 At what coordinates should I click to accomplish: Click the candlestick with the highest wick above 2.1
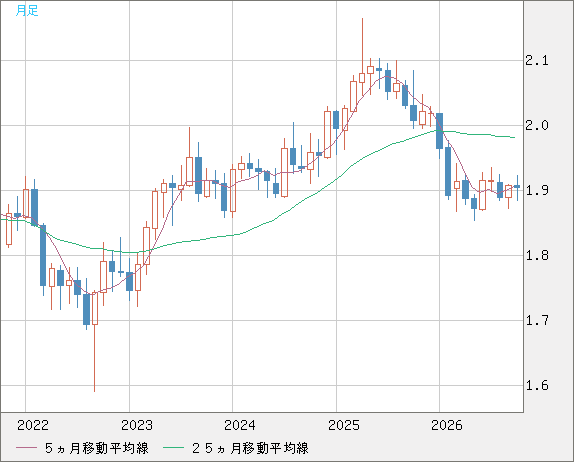pos(362,78)
